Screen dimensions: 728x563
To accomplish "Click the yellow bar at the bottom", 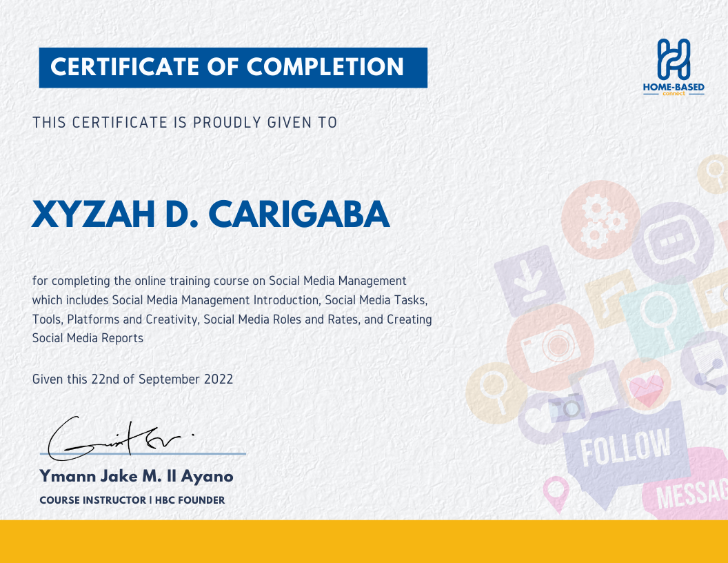I will [364, 542].
